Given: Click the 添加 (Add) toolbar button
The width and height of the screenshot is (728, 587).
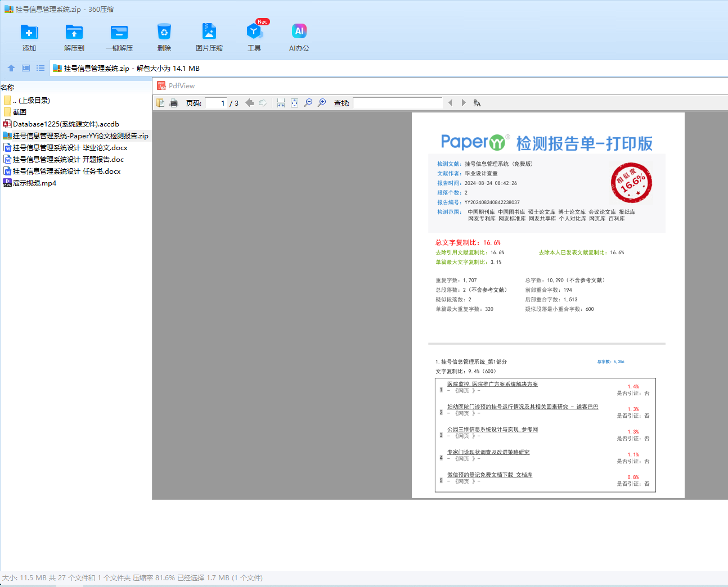Looking at the screenshot, I should (x=29, y=38).
